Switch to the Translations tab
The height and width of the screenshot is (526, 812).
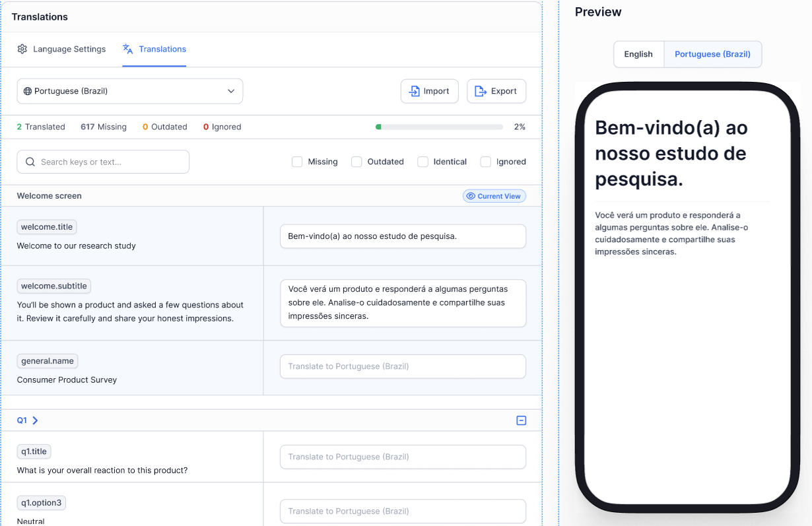click(154, 49)
